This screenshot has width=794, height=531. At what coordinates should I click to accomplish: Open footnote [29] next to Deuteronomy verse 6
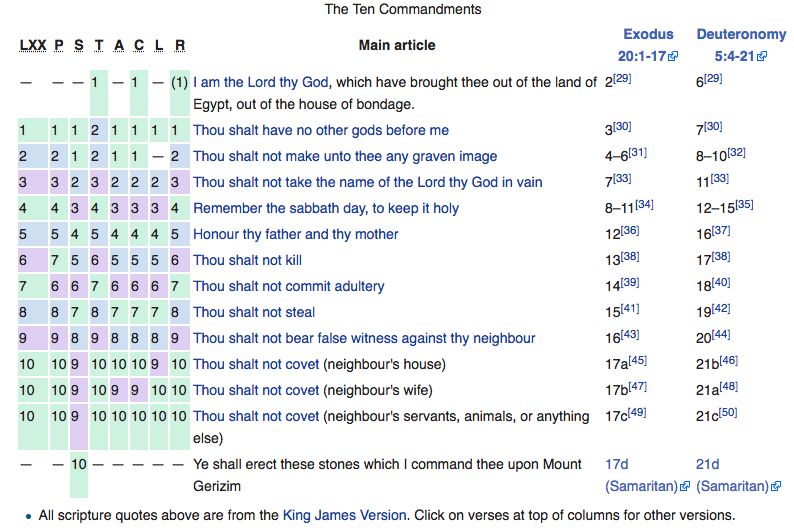pos(713,78)
